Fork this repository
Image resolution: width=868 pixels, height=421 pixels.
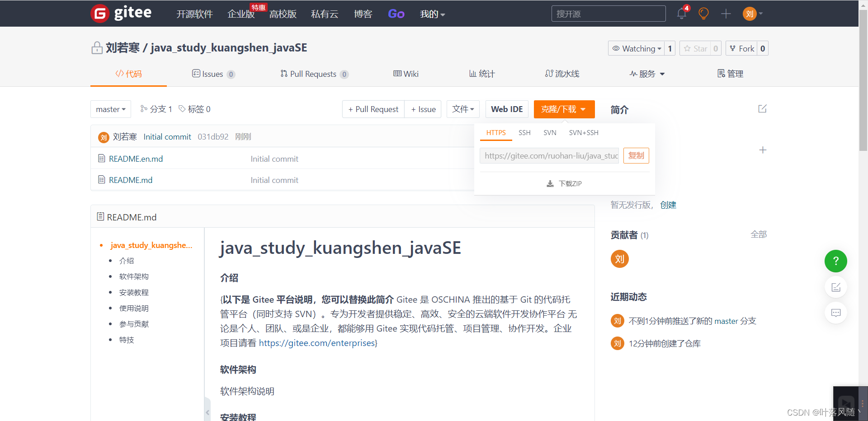741,48
